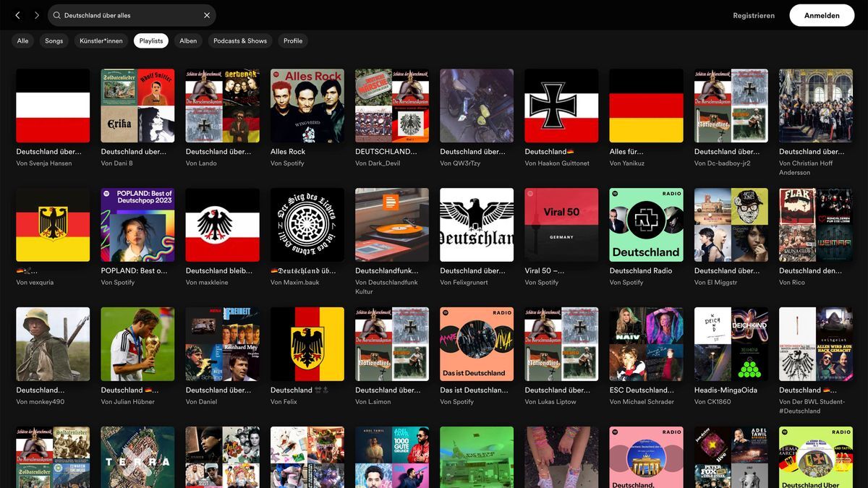868x488 pixels.
Task: Switch to the "Profile" filter
Action: pyautogui.click(x=293, y=41)
